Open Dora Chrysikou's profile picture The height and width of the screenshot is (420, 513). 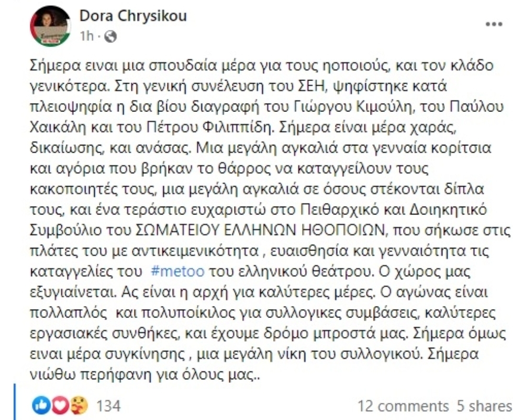[x=50, y=26]
